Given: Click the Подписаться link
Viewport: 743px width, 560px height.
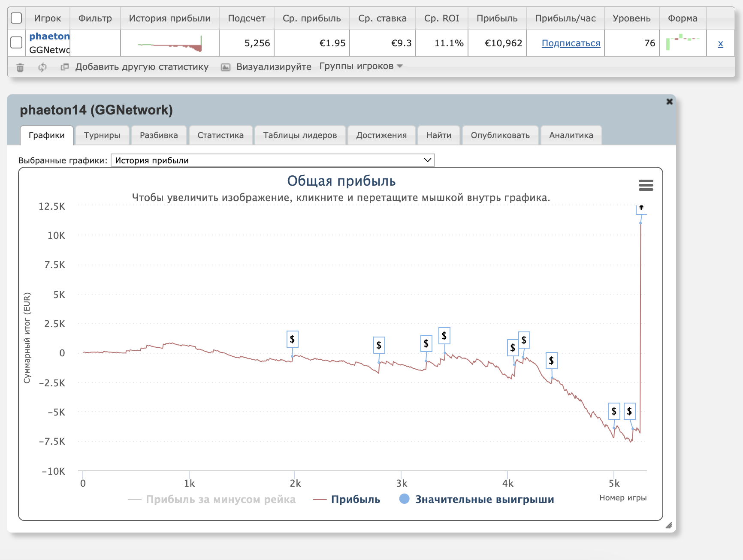Looking at the screenshot, I should (571, 43).
